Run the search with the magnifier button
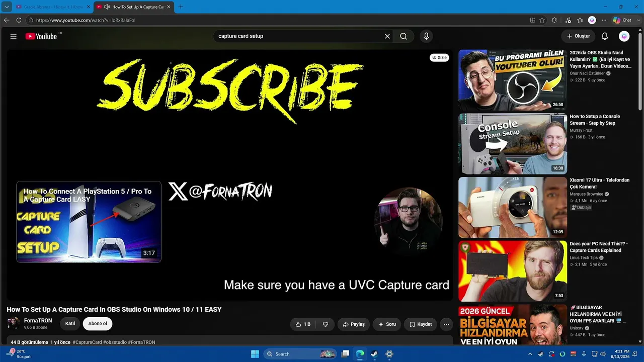This screenshot has height=362, width=644. click(404, 36)
